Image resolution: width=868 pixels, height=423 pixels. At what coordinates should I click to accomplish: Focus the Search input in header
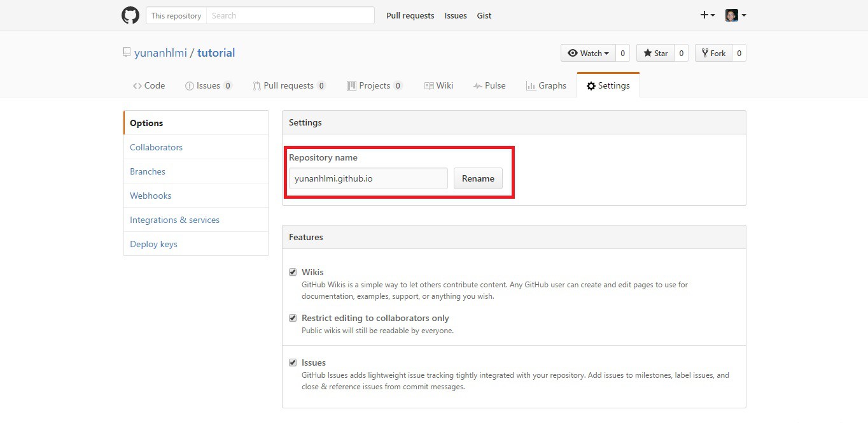[290, 15]
